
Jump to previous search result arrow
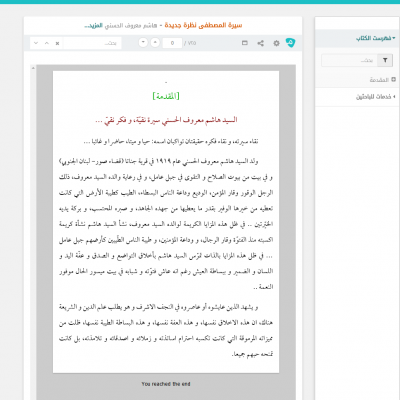pyautogui.click(x=47, y=43)
